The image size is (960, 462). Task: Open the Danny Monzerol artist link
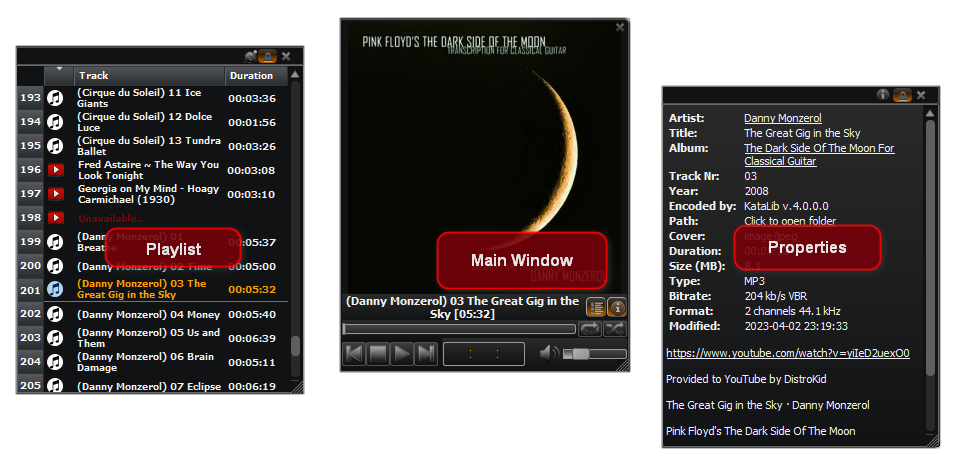tap(782, 118)
